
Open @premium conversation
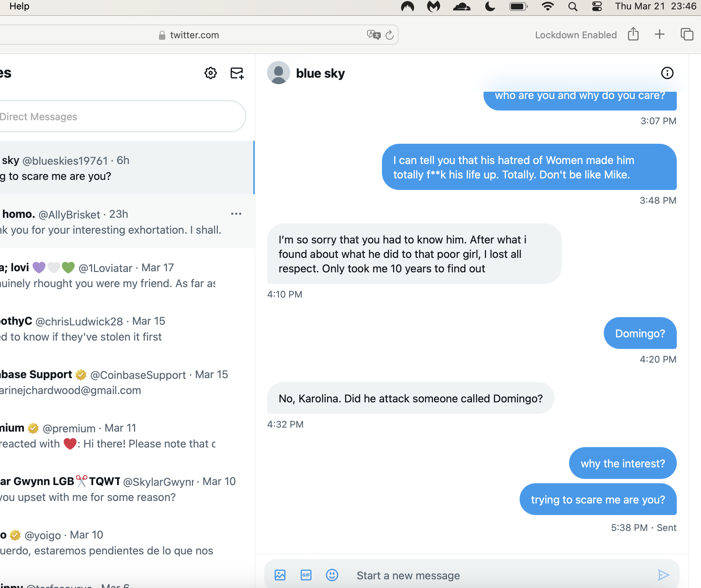[x=127, y=436]
